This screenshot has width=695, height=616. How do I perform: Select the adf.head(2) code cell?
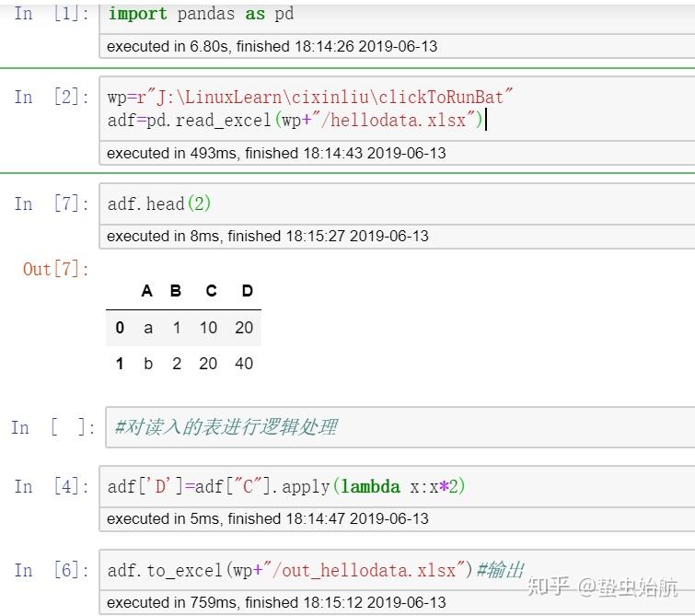(x=396, y=203)
